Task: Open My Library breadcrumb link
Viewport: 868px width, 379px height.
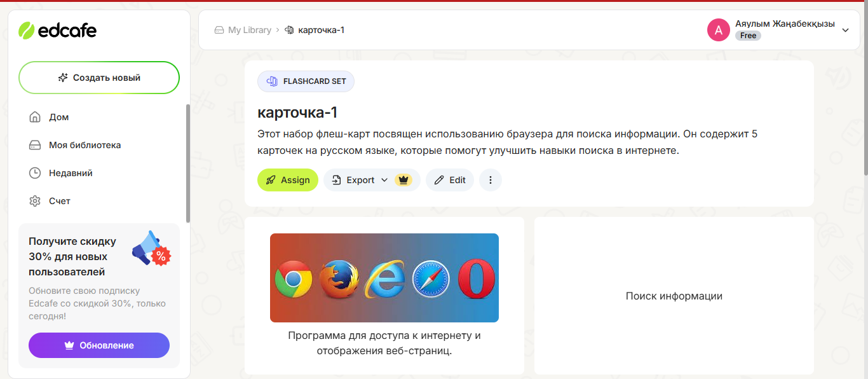Action: pos(250,30)
